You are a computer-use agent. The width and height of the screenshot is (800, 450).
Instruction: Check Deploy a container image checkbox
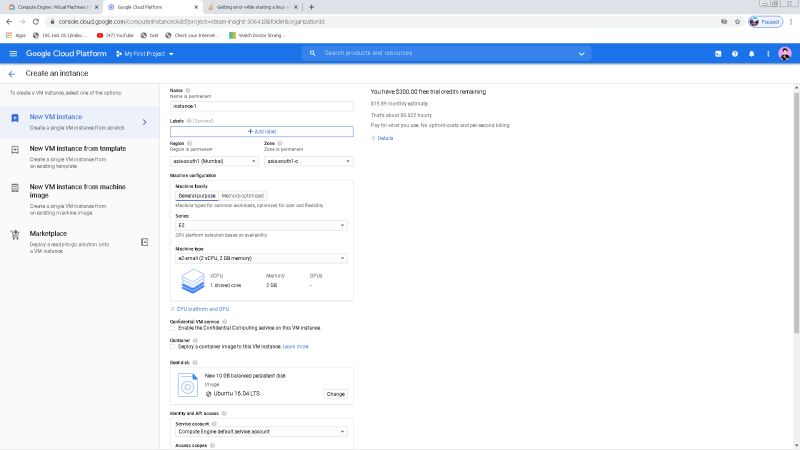pyautogui.click(x=173, y=346)
